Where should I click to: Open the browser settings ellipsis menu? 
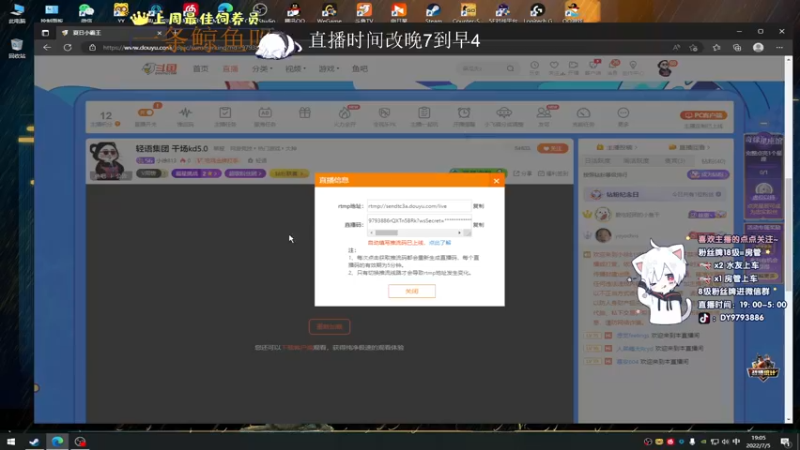coord(780,47)
